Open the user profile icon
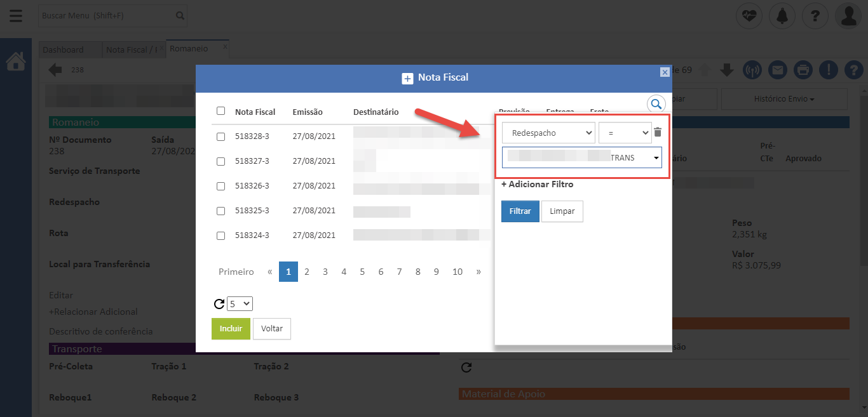Screen dimensions: 868x417 (x=848, y=16)
